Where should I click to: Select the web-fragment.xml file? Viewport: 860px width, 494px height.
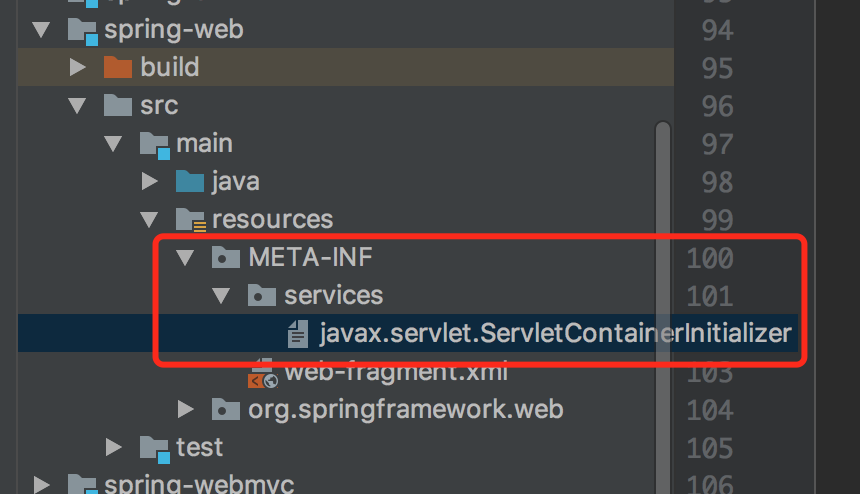(396, 373)
